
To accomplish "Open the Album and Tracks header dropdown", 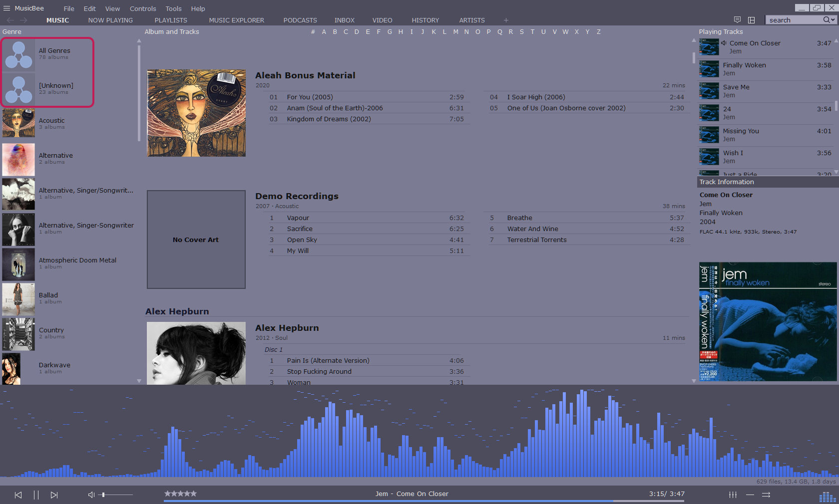I will 172,31.
